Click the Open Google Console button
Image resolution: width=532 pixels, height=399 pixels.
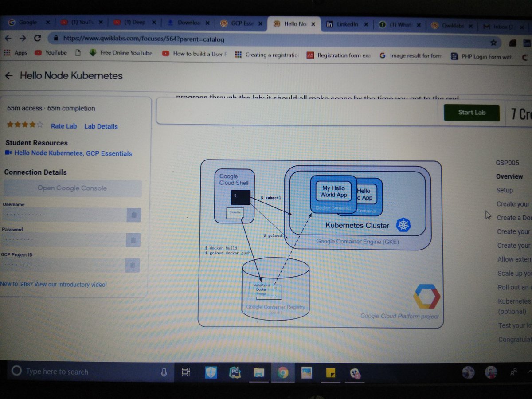click(x=72, y=188)
